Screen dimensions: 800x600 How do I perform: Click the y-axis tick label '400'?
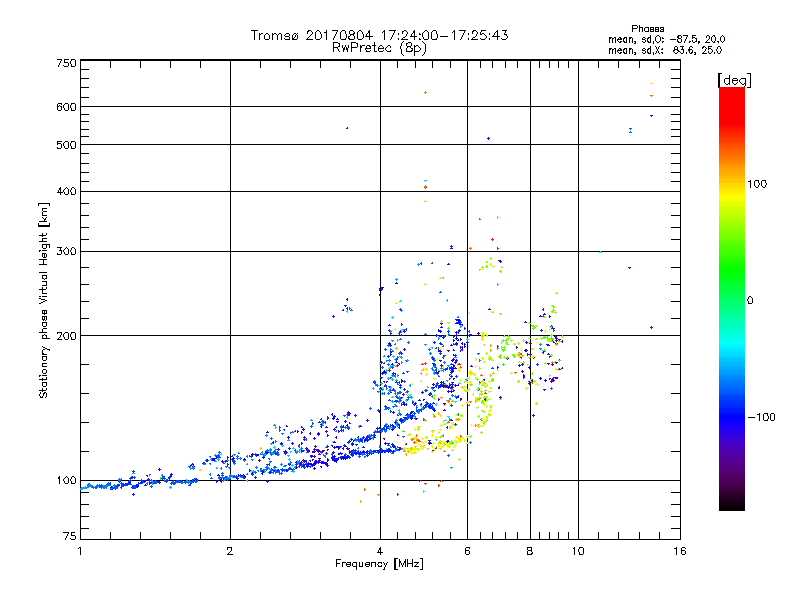pyautogui.click(x=66, y=191)
